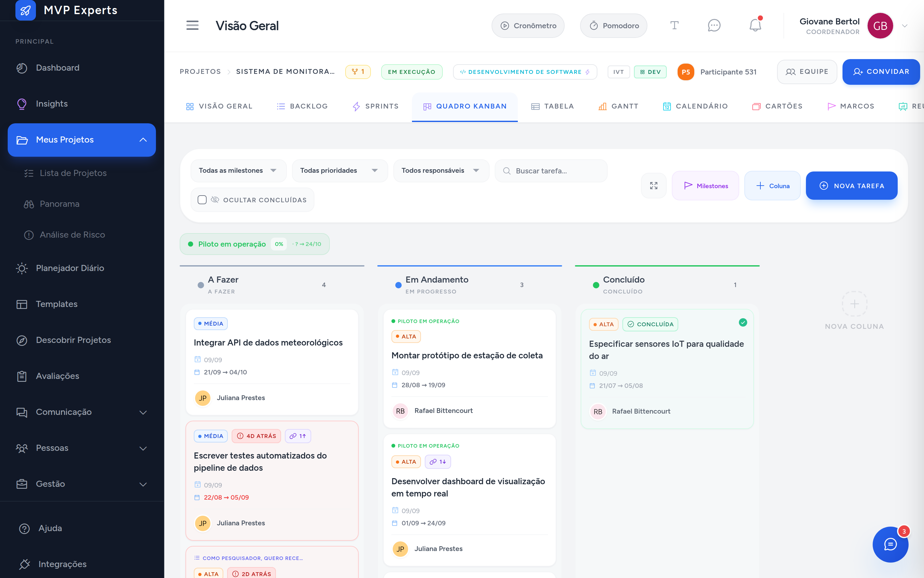This screenshot has height=578, width=924.
Task: Click the text tool T icon
Action: (674, 26)
